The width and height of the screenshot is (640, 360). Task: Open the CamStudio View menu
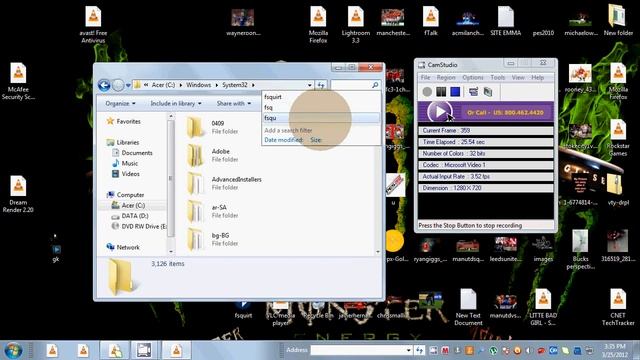pos(518,77)
